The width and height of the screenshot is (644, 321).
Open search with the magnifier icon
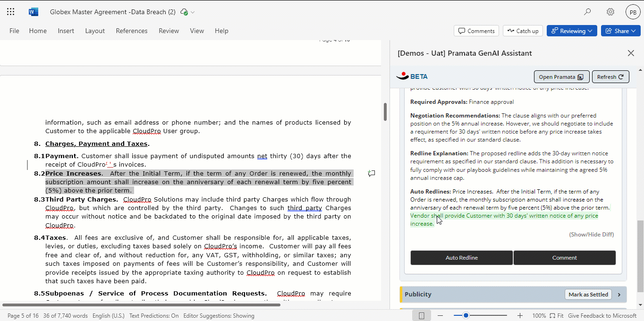(x=587, y=12)
